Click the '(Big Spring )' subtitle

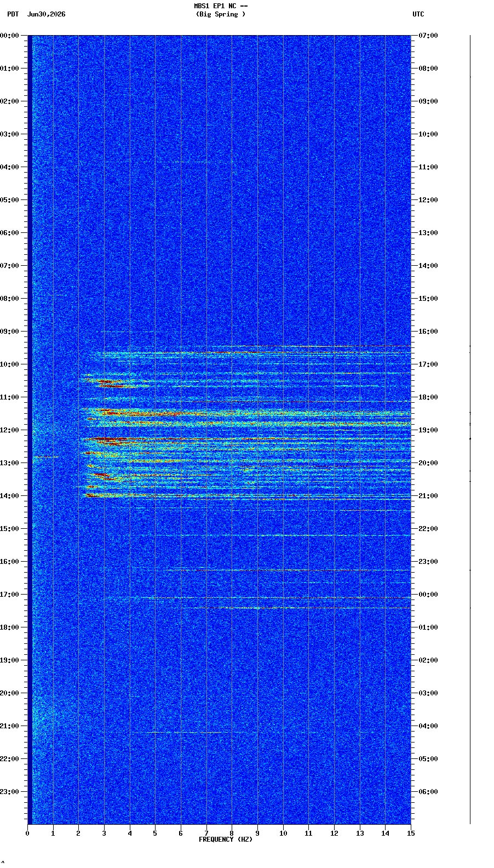221,14
